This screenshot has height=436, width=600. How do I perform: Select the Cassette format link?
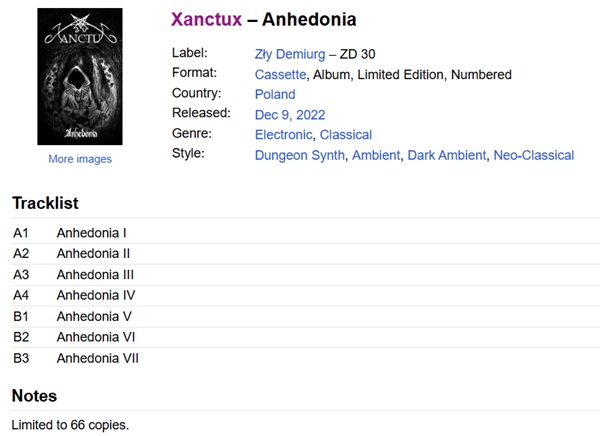click(280, 74)
